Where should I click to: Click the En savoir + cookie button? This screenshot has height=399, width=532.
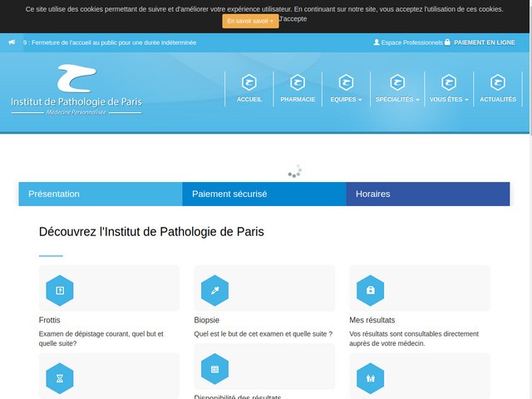(x=250, y=21)
